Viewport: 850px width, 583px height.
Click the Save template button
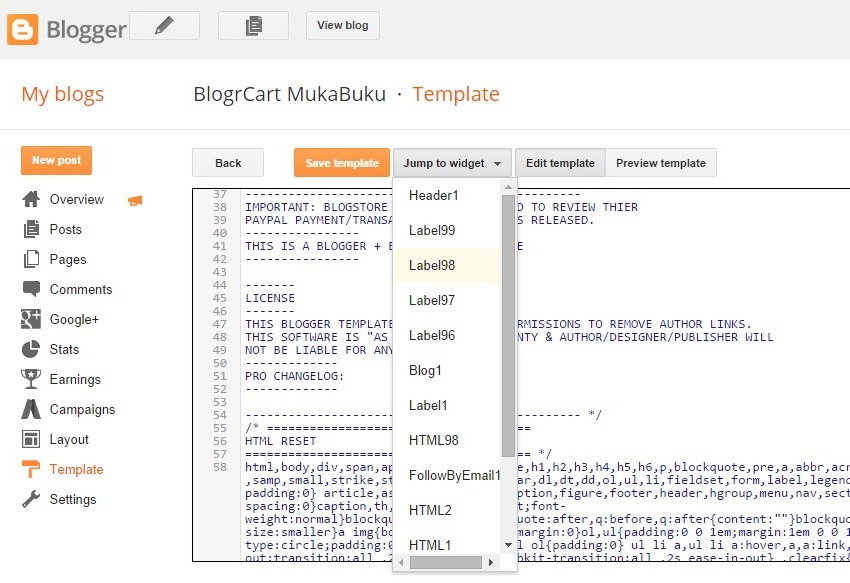[342, 163]
